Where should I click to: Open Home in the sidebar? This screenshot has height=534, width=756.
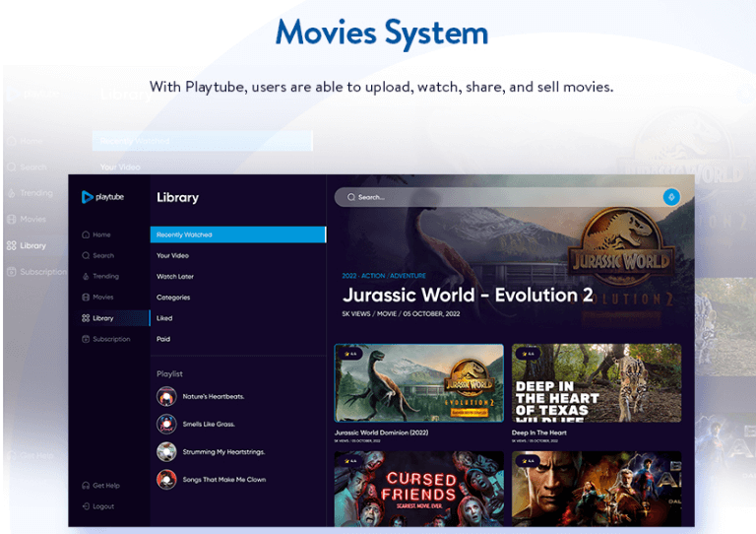[x=96, y=234]
